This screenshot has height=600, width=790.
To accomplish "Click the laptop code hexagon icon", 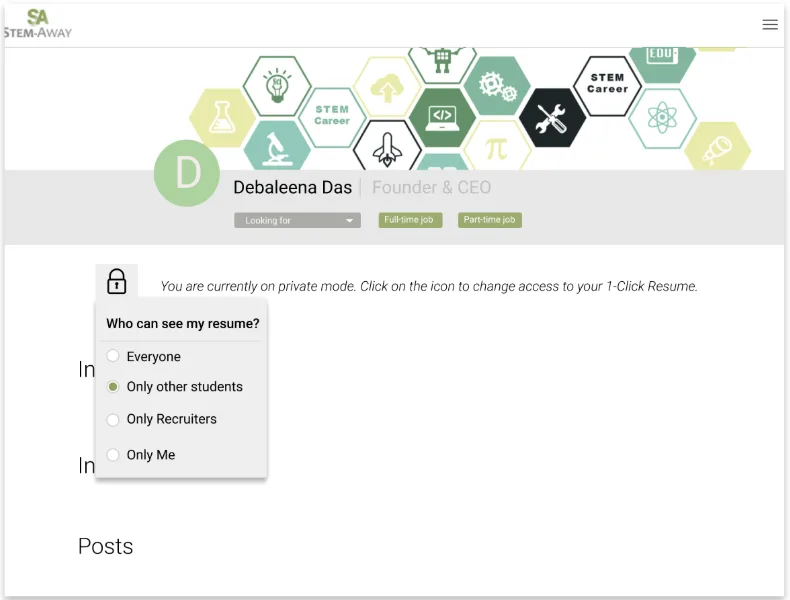I will [x=441, y=117].
